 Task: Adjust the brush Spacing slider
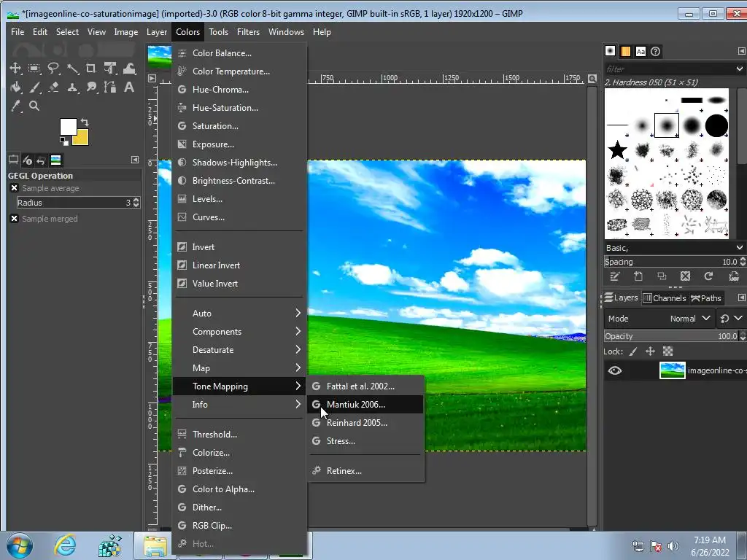[x=671, y=262]
